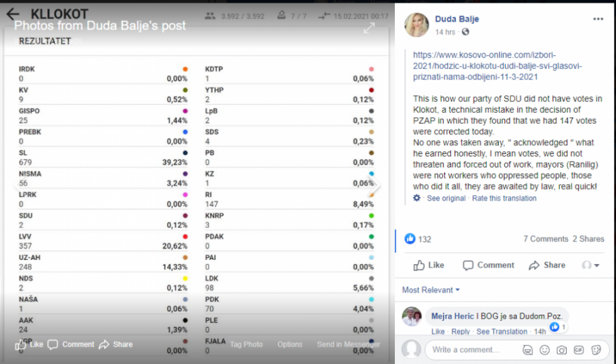Open the avatar sticker icon in comment box
This screenshot has height=364, width=616.
coord(527,350)
